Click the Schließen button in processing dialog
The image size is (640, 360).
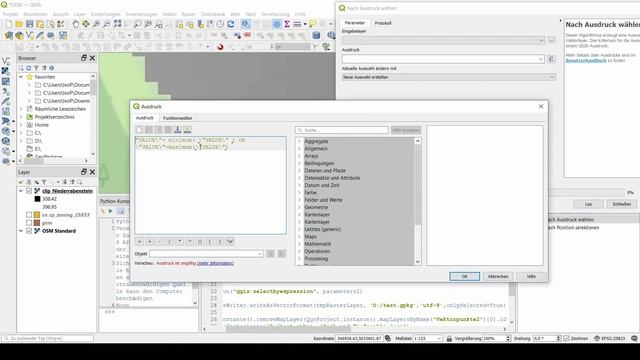coord(622,204)
